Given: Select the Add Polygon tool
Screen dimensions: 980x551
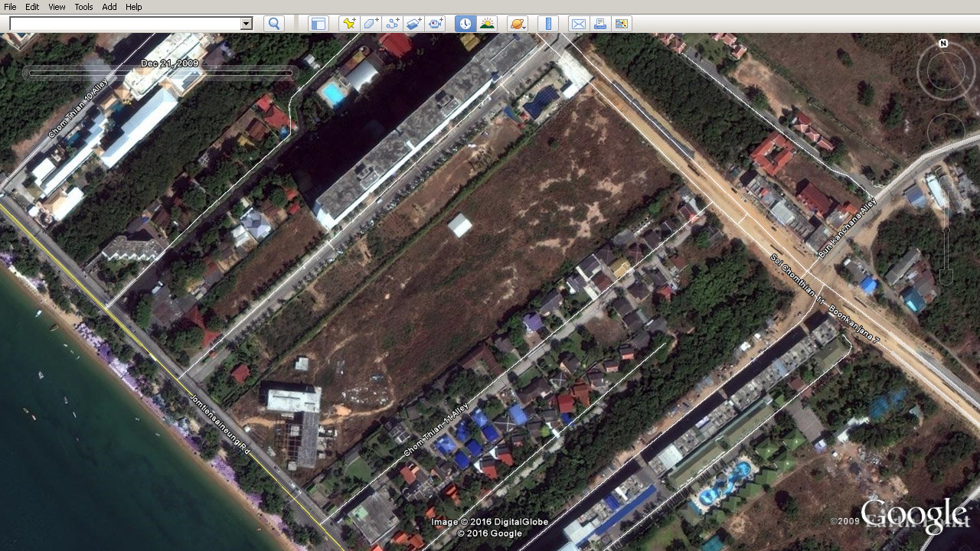Looking at the screenshot, I should point(371,24).
